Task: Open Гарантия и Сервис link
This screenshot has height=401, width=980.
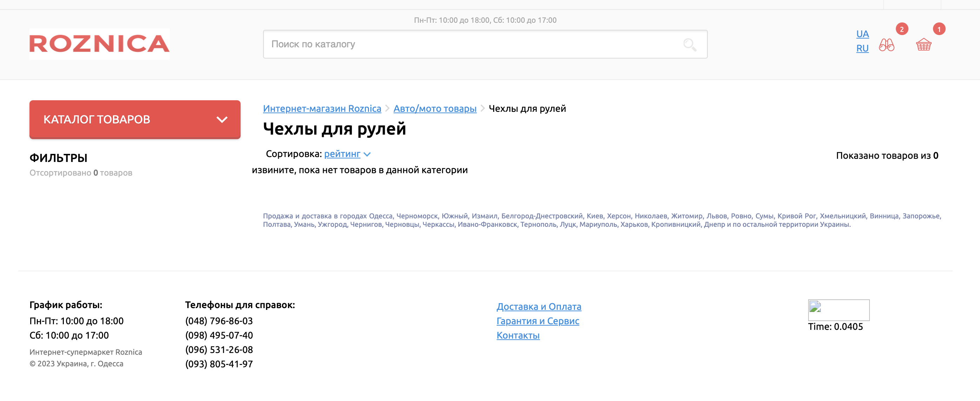Action: tap(538, 321)
